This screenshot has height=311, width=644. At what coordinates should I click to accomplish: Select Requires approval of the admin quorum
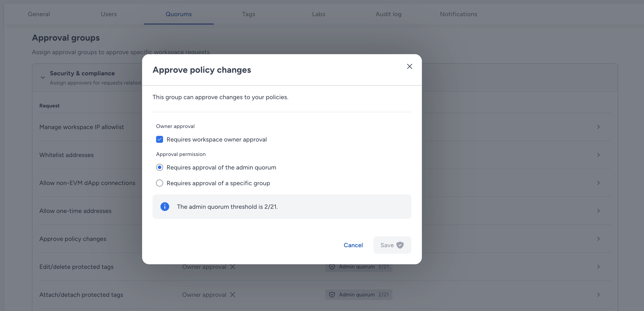(160, 167)
